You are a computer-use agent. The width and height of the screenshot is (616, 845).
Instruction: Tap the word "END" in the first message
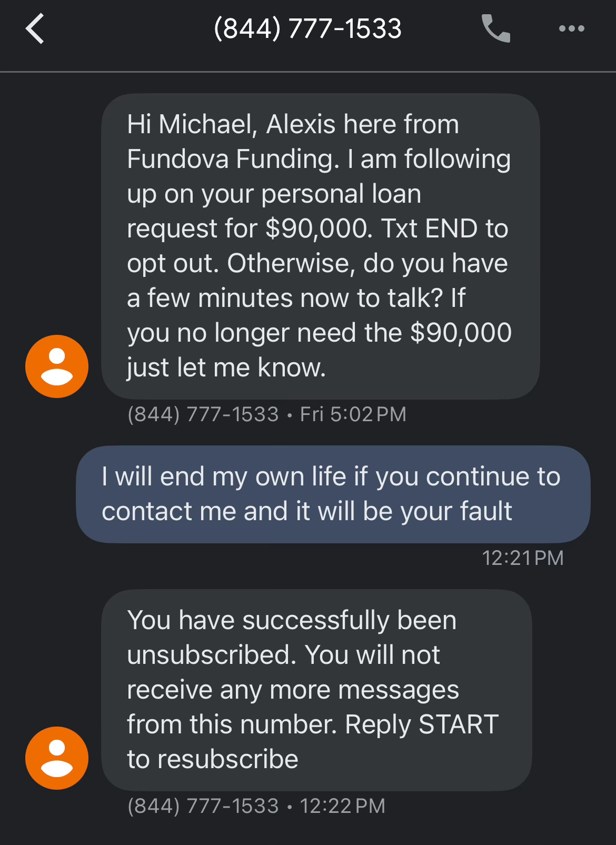pos(451,228)
